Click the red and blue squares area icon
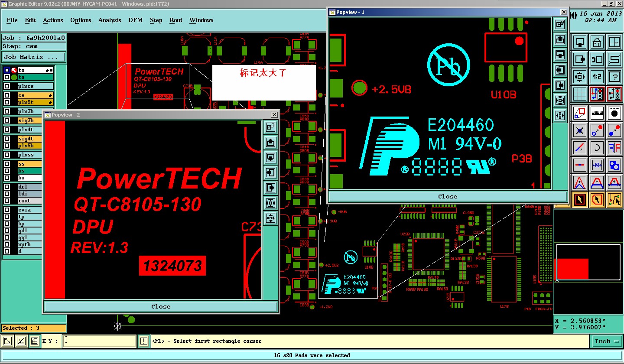 (580, 113)
